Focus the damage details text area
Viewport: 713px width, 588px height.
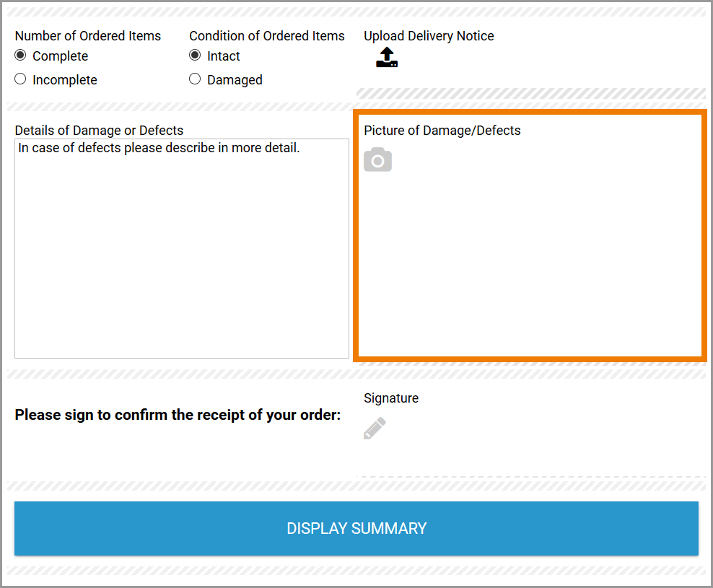coord(182,248)
